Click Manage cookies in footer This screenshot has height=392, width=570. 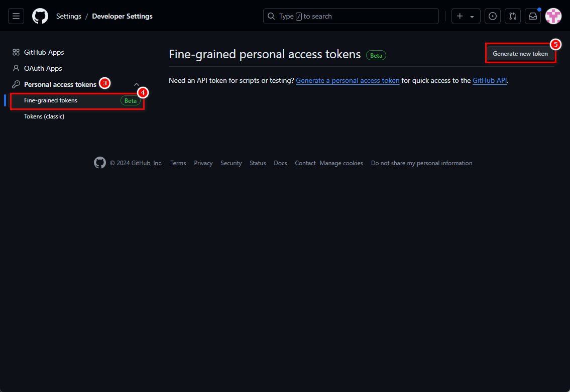pyautogui.click(x=341, y=163)
